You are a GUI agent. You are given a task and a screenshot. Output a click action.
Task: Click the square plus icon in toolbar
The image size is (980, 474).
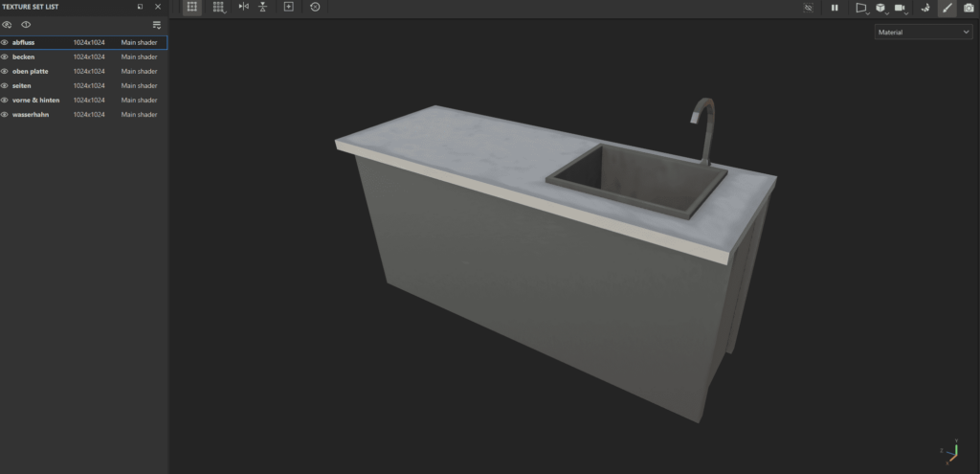(x=289, y=8)
